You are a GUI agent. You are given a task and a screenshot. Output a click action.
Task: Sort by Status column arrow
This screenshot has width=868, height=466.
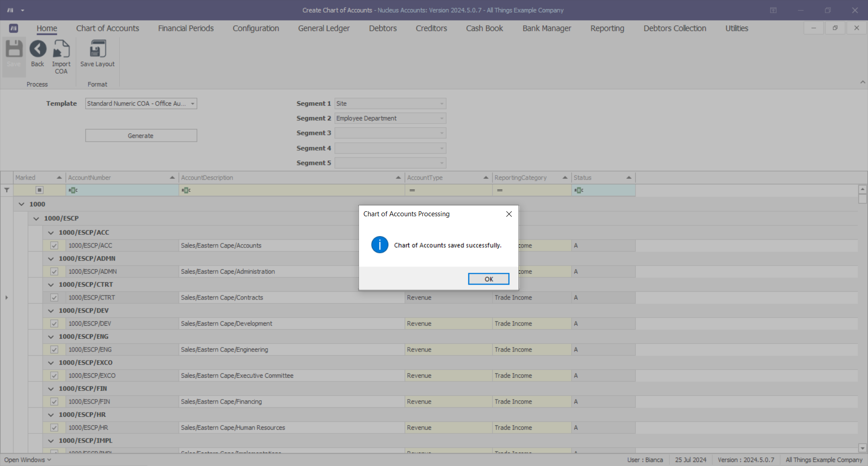point(629,178)
